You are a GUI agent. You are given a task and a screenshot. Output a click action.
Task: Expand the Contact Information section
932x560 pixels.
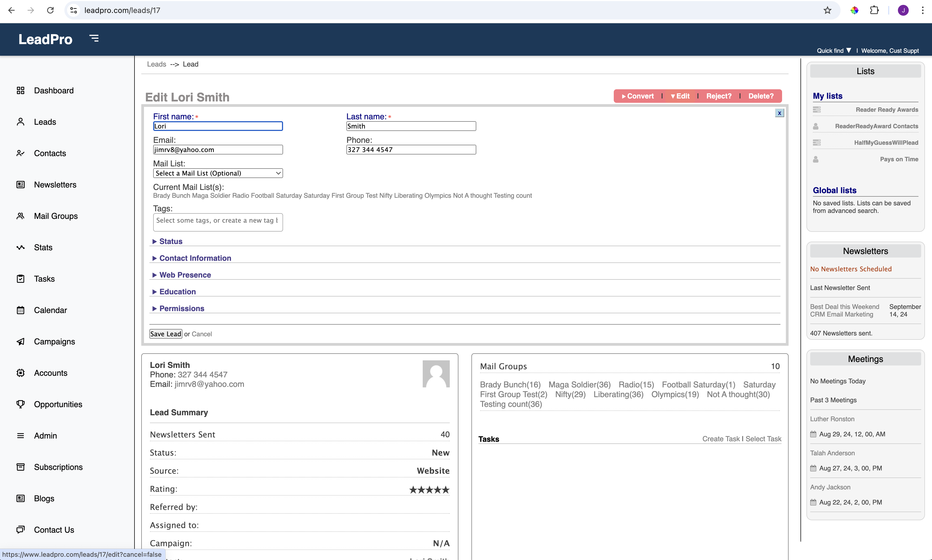click(195, 258)
